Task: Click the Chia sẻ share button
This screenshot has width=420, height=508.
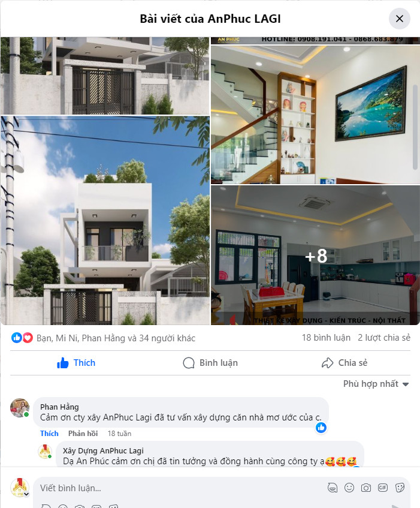Action: click(x=345, y=363)
